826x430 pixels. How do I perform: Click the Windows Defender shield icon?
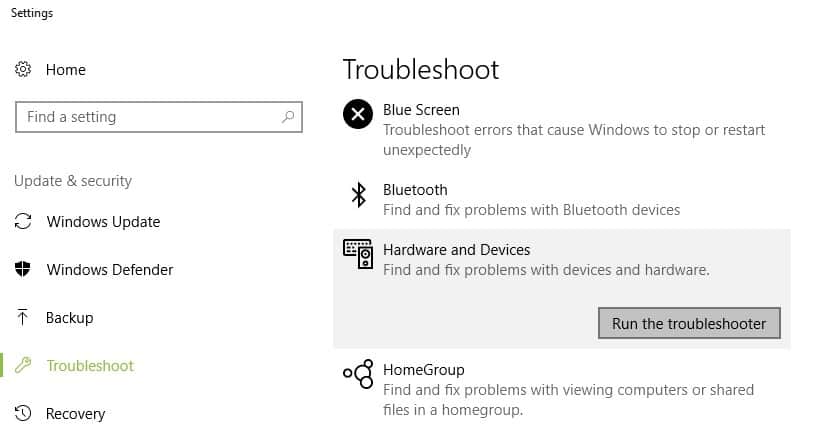coord(23,269)
